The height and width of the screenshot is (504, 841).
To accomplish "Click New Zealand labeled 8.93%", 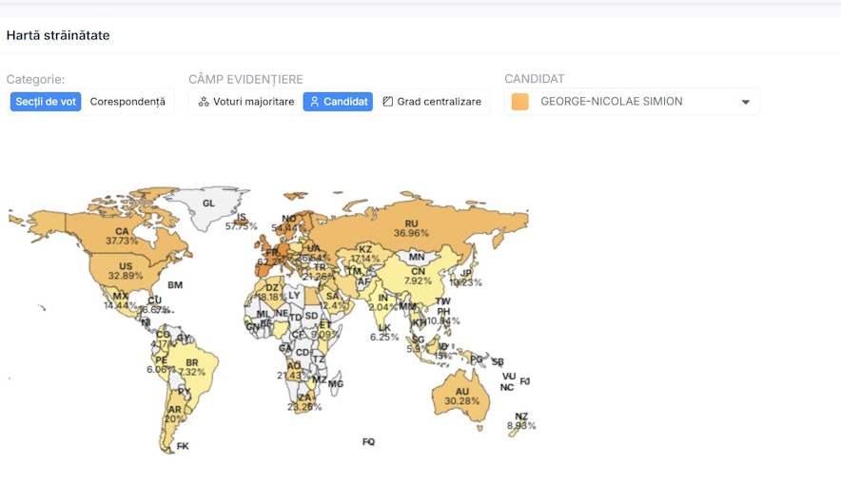I will coord(521,421).
